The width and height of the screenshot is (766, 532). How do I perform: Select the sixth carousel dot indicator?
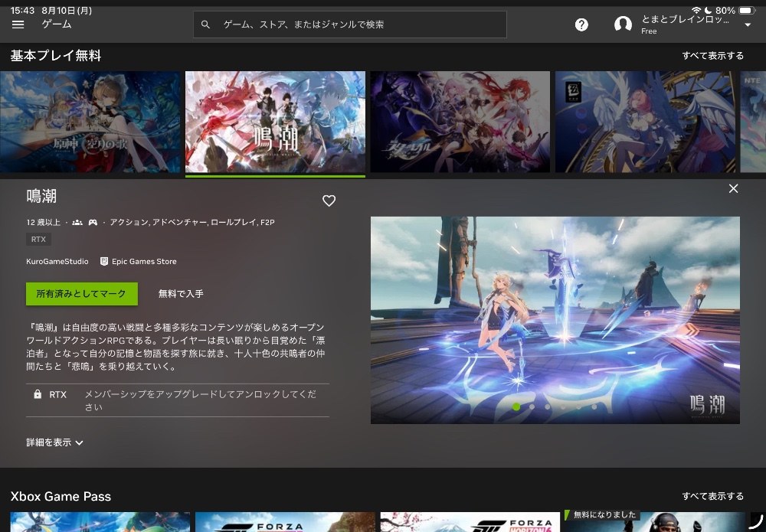[x=594, y=406]
